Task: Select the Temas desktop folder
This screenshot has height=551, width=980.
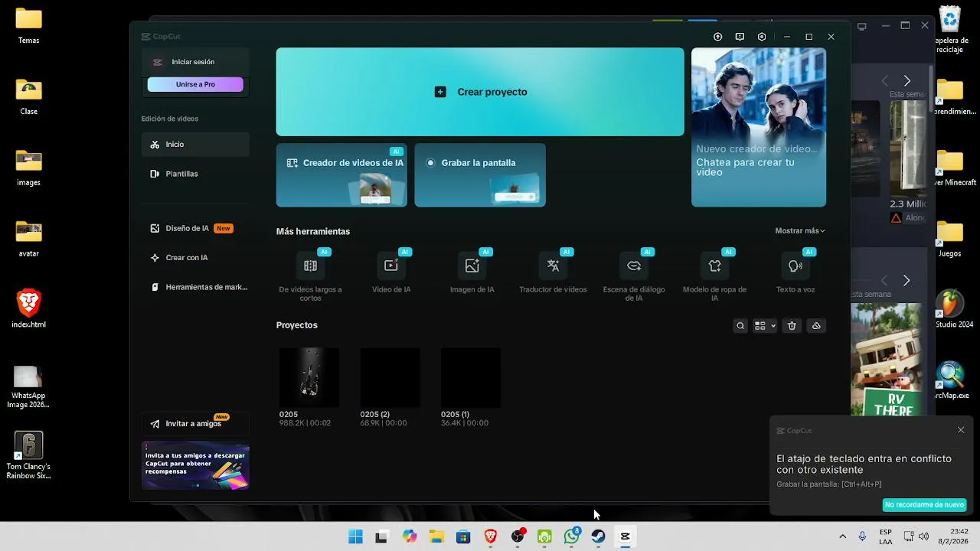Action: (x=28, y=26)
